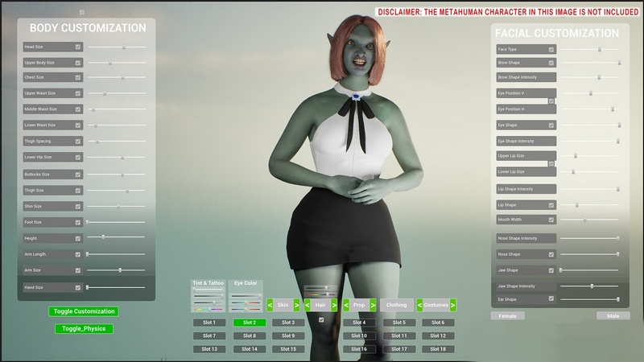
Task: Load preset Slot 18
Action: (x=437, y=349)
